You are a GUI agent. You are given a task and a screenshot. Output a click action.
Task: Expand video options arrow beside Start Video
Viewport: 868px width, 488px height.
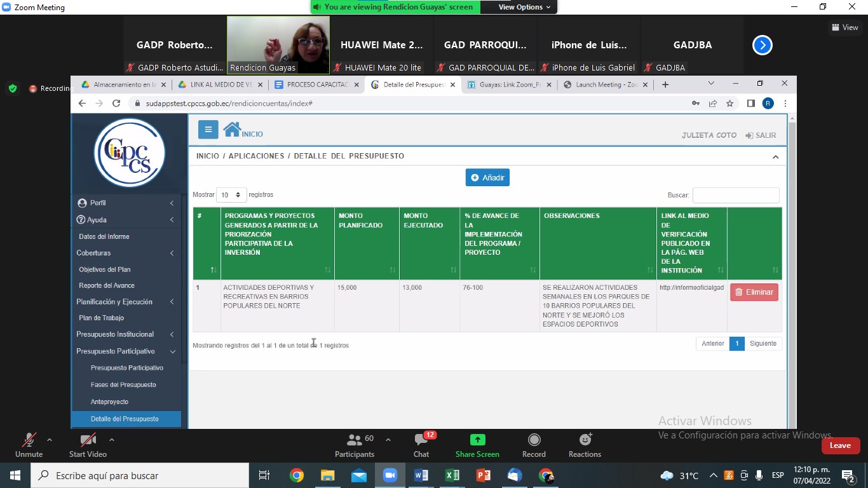pos(112,440)
